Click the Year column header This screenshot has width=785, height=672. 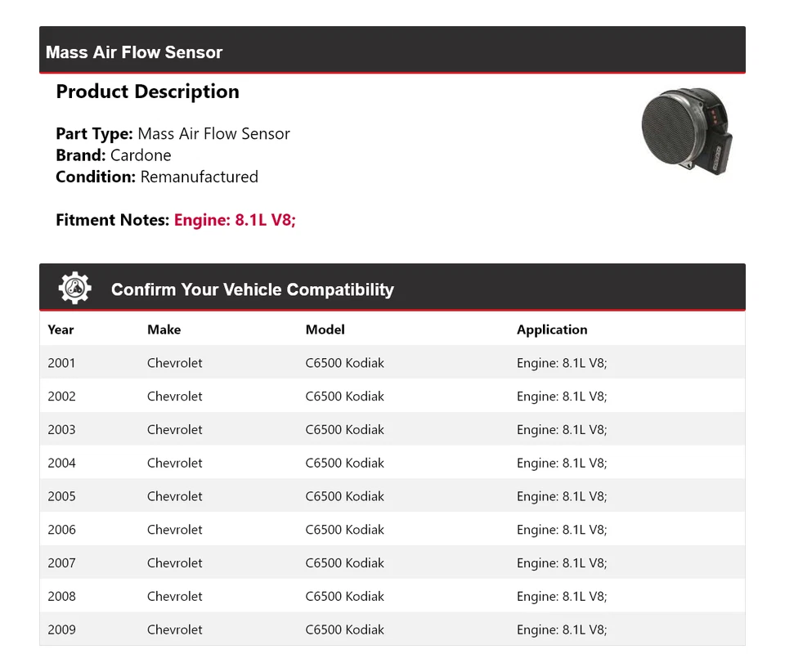[61, 329]
